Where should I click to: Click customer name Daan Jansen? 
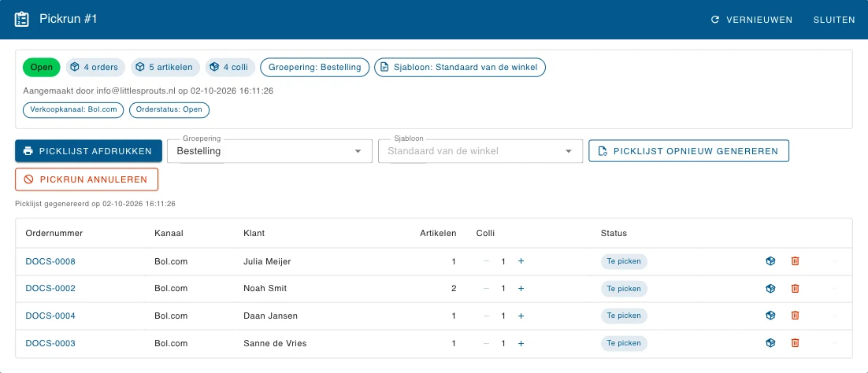tap(271, 316)
